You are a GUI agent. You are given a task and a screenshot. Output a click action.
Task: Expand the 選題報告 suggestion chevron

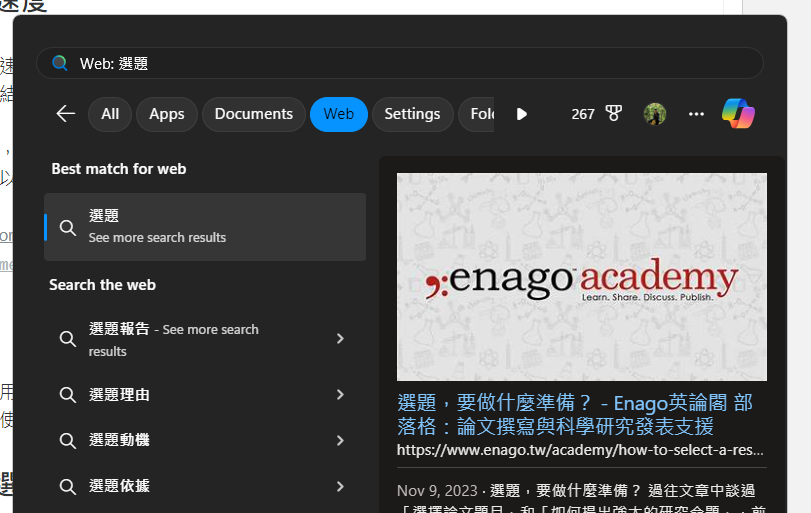pos(340,339)
